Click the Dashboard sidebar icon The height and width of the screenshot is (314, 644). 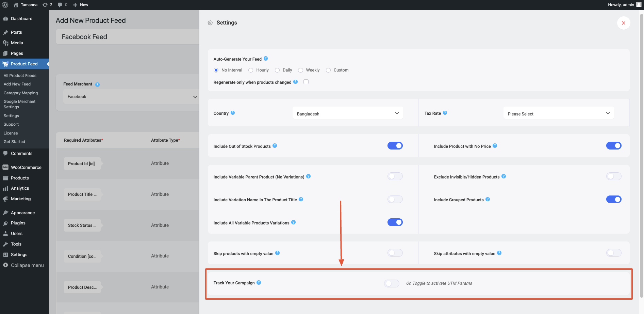[5, 19]
